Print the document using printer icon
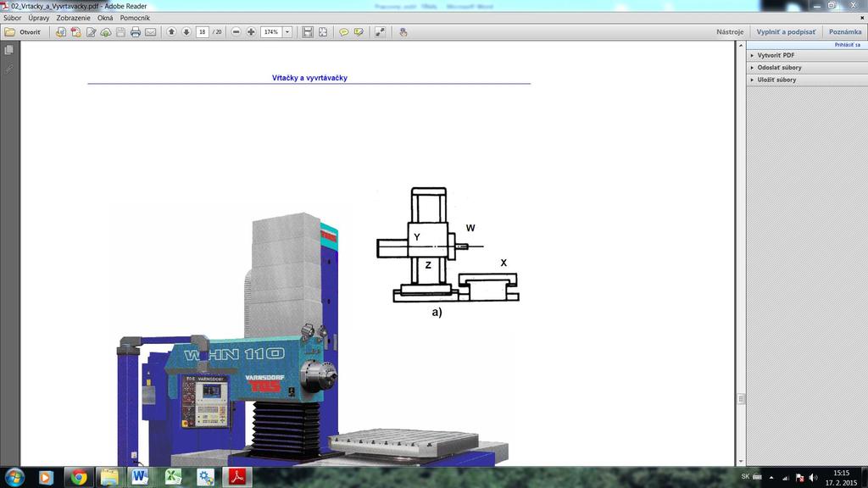Viewport: 868px width, 488px height. 136,32
